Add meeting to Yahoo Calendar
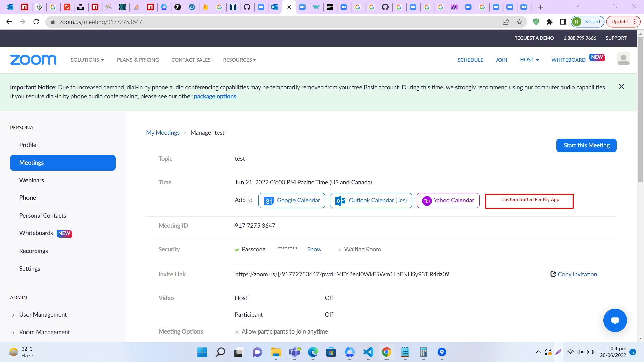Screen dimensions: 644x362 coord(448,200)
